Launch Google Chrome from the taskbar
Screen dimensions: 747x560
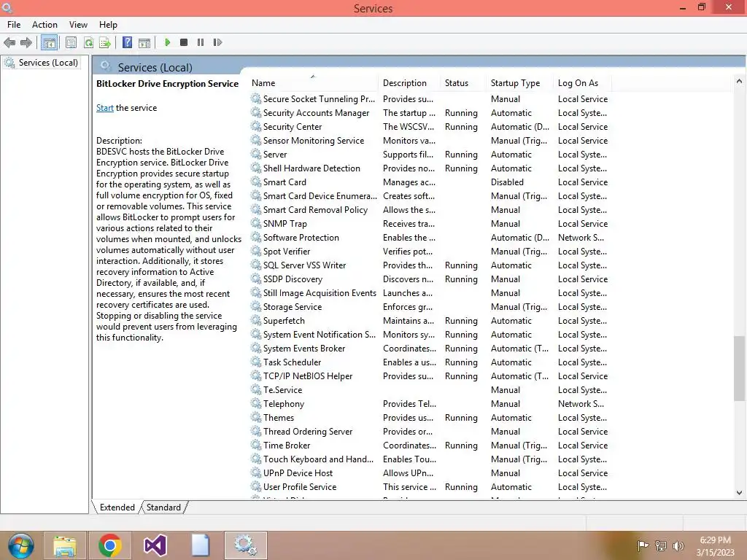(x=110, y=545)
